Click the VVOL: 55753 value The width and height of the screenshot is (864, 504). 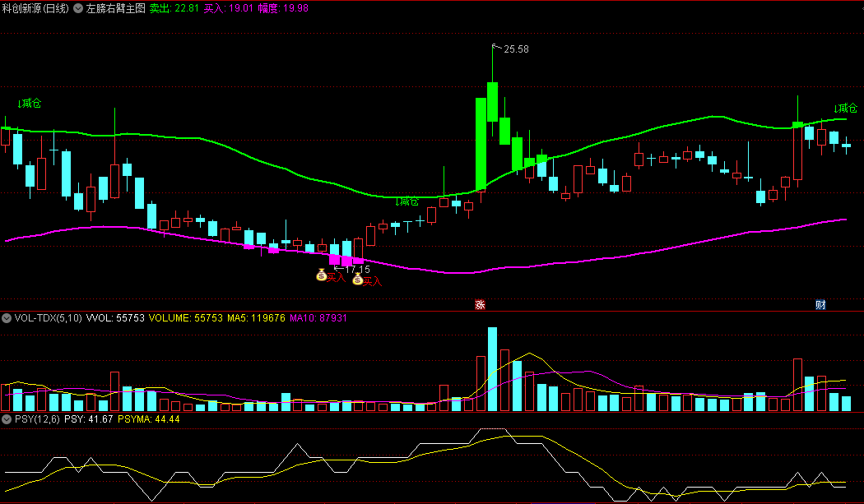(x=115, y=318)
